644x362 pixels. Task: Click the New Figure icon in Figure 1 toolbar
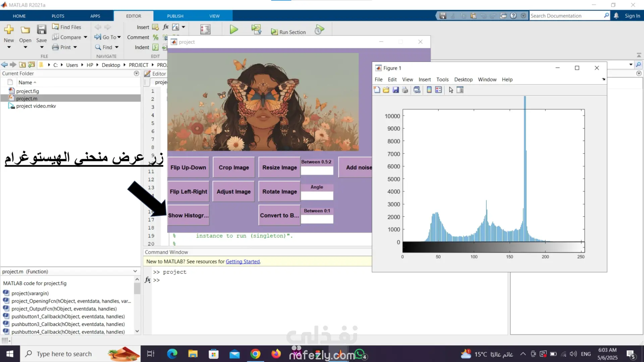[x=377, y=90]
